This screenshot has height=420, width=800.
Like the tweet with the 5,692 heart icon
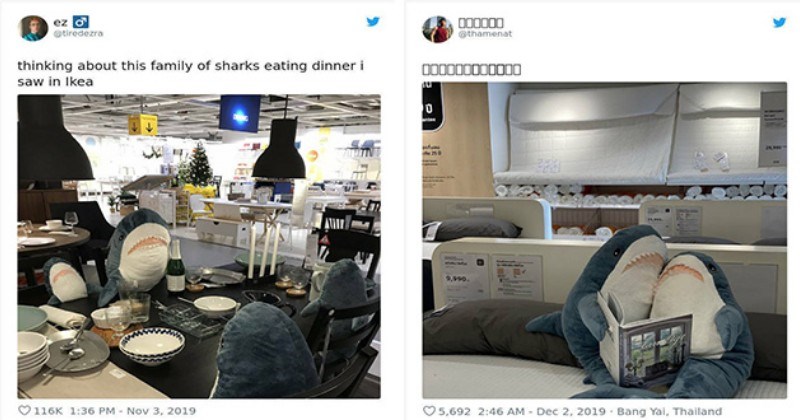(x=430, y=411)
